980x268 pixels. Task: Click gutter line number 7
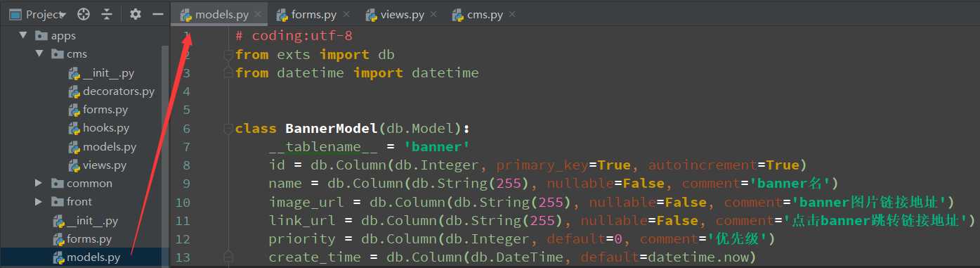tap(186, 147)
